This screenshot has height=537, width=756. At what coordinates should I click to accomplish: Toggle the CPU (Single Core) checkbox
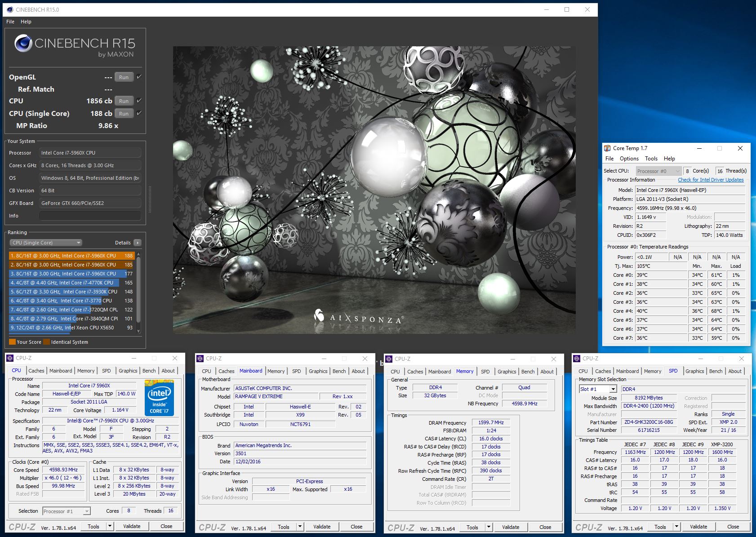click(x=139, y=113)
